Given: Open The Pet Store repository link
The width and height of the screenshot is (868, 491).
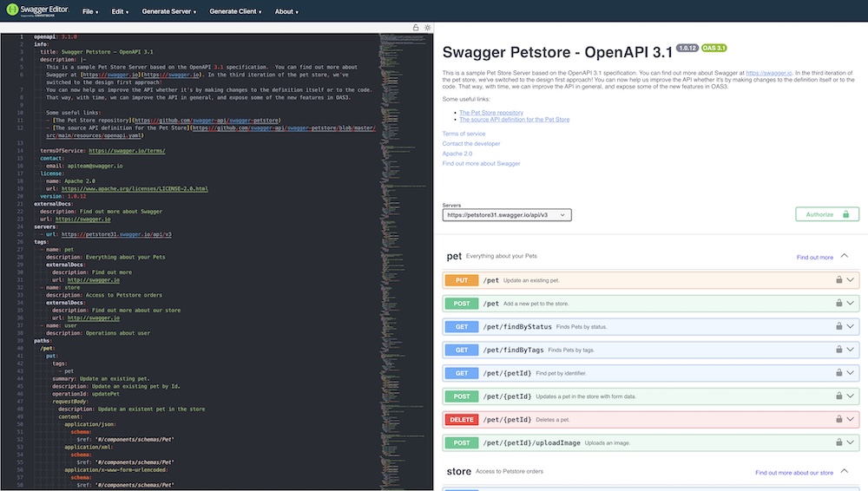Looking at the screenshot, I should [x=490, y=113].
